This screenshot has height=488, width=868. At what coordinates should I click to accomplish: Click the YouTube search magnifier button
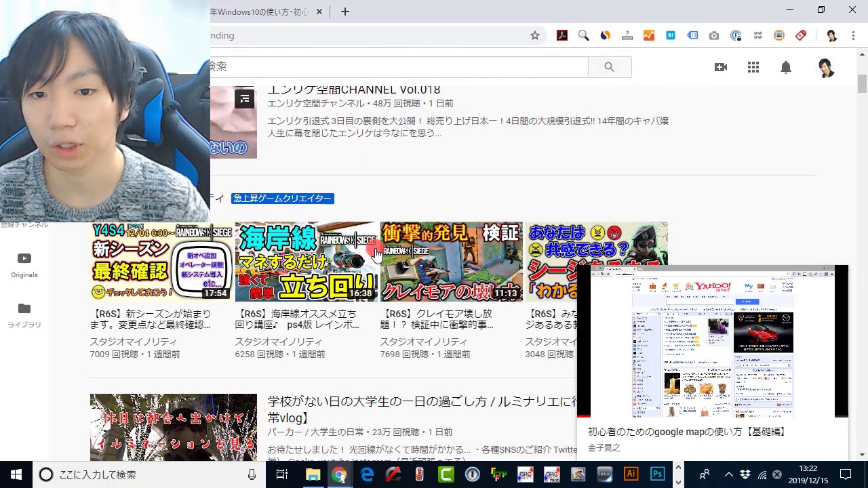(x=609, y=66)
